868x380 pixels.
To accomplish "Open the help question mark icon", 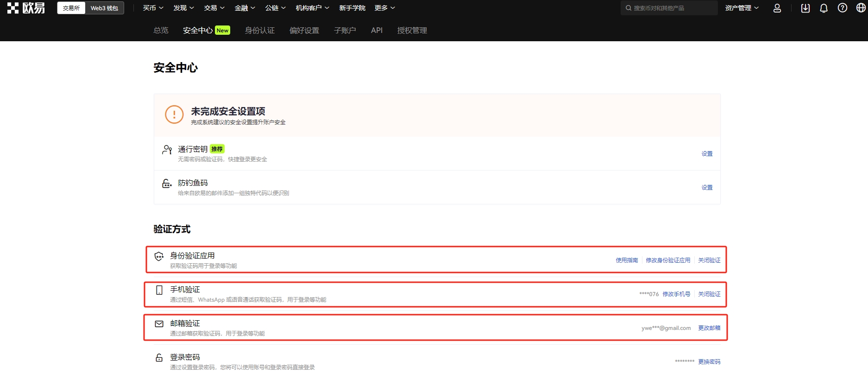I will 843,8.
